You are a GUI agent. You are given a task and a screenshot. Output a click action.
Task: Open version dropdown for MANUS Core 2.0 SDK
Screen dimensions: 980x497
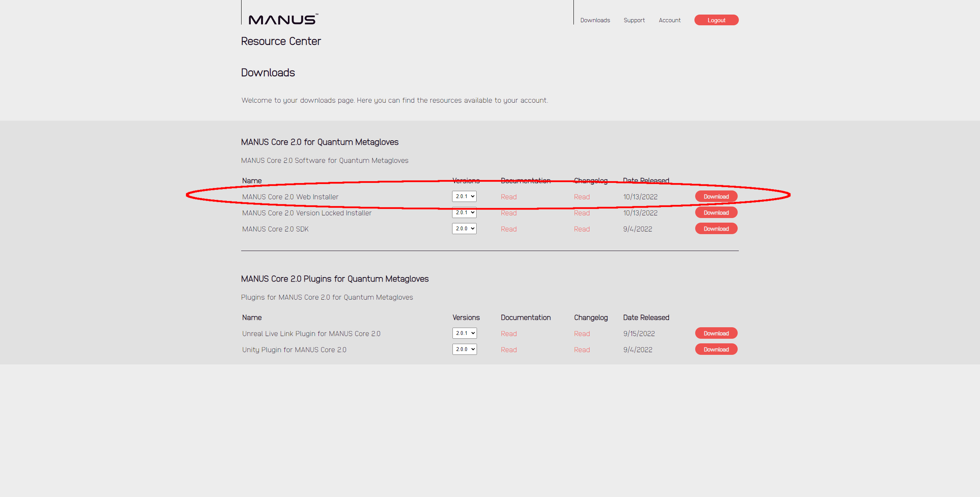(x=464, y=228)
